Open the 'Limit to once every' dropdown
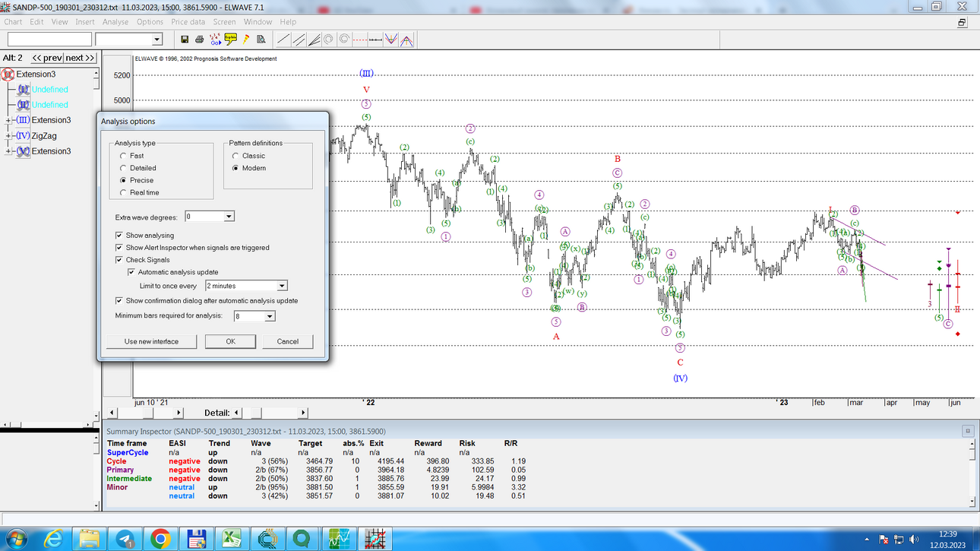Image resolution: width=980 pixels, height=551 pixels. (x=282, y=286)
